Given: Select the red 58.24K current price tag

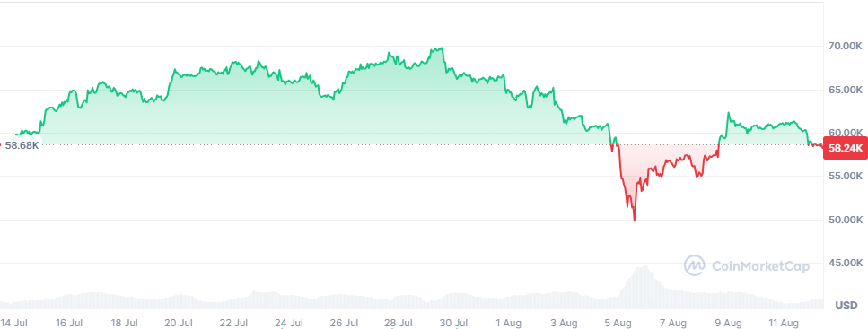Looking at the screenshot, I should (846, 148).
